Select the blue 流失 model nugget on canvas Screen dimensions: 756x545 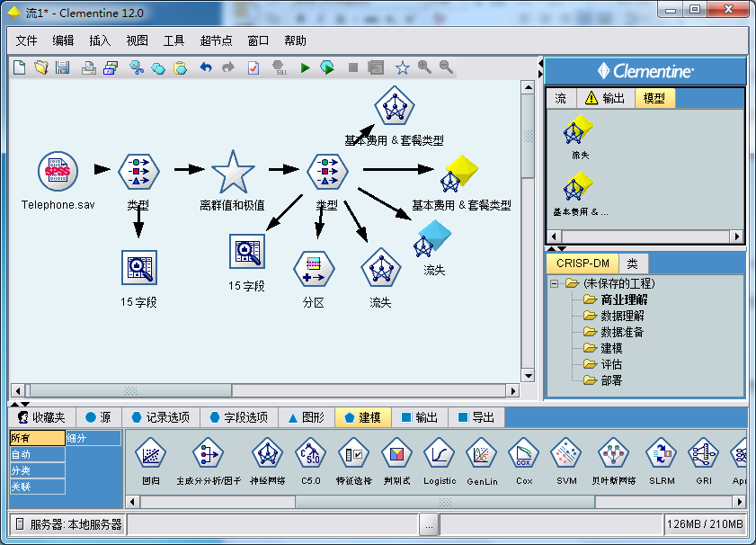click(432, 238)
